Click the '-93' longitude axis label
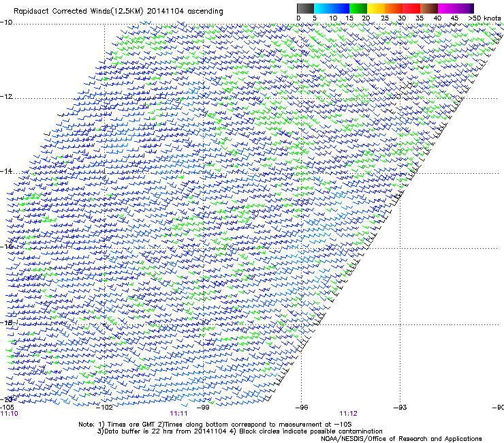 pyautogui.click(x=400, y=408)
